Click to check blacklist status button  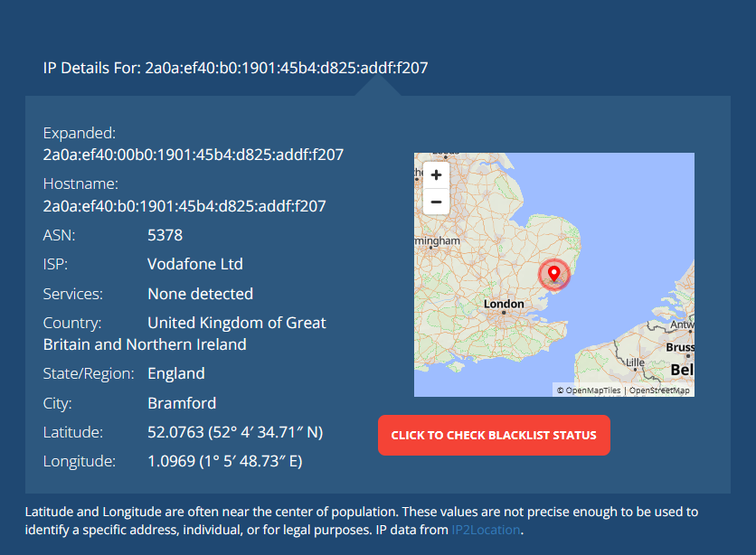(494, 435)
